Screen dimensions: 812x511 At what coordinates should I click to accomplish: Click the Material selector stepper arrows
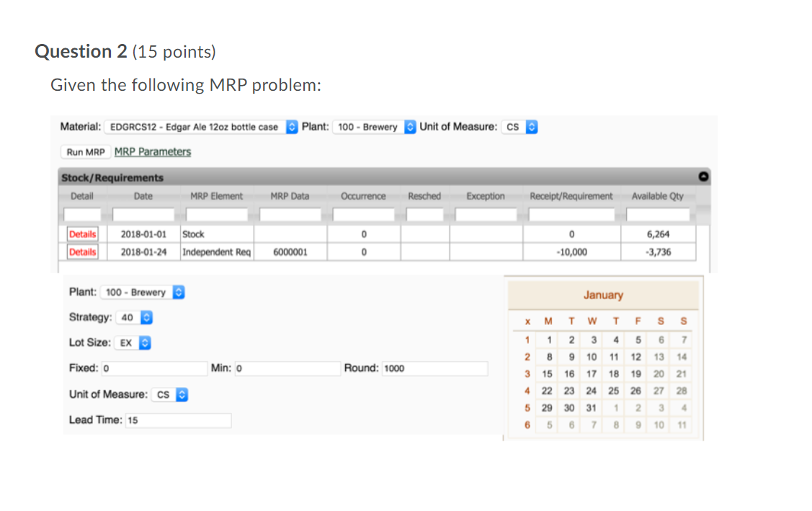click(291, 126)
